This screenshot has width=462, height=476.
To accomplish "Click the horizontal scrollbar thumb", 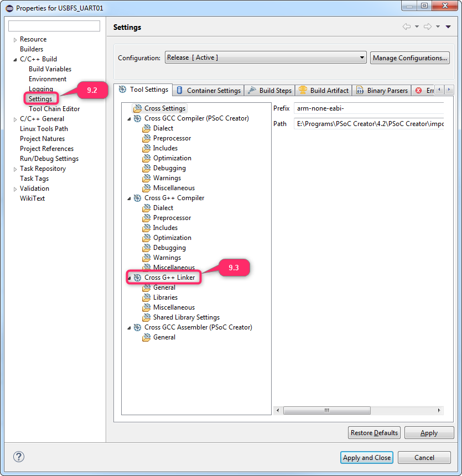I will 327,410.
